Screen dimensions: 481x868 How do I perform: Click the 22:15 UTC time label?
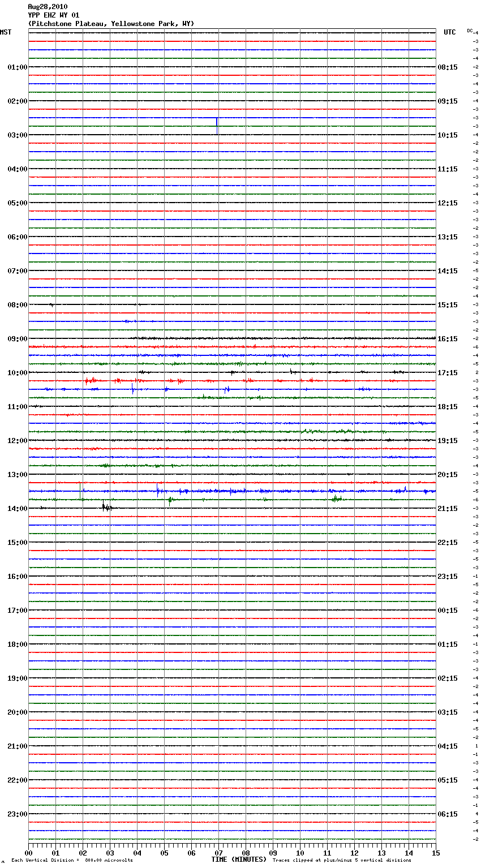tap(448, 543)
